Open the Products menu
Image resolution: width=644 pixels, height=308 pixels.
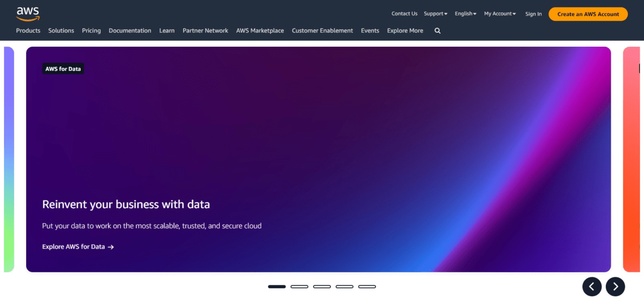[28, 31]
